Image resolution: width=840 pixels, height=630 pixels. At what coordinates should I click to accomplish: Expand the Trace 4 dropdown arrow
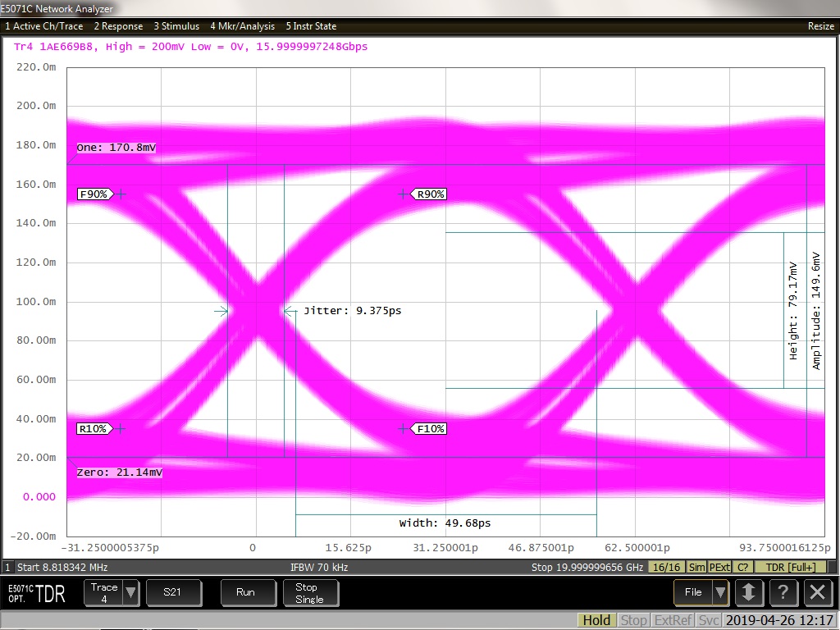(x=131, y=592)
